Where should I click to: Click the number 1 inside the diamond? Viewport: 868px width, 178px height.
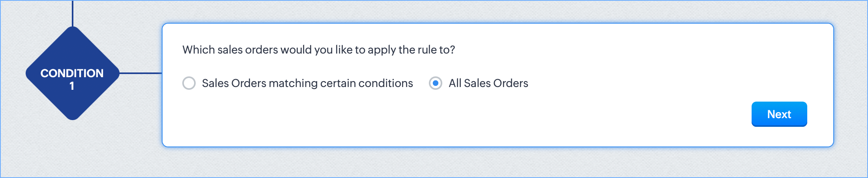tap(72, 86)
